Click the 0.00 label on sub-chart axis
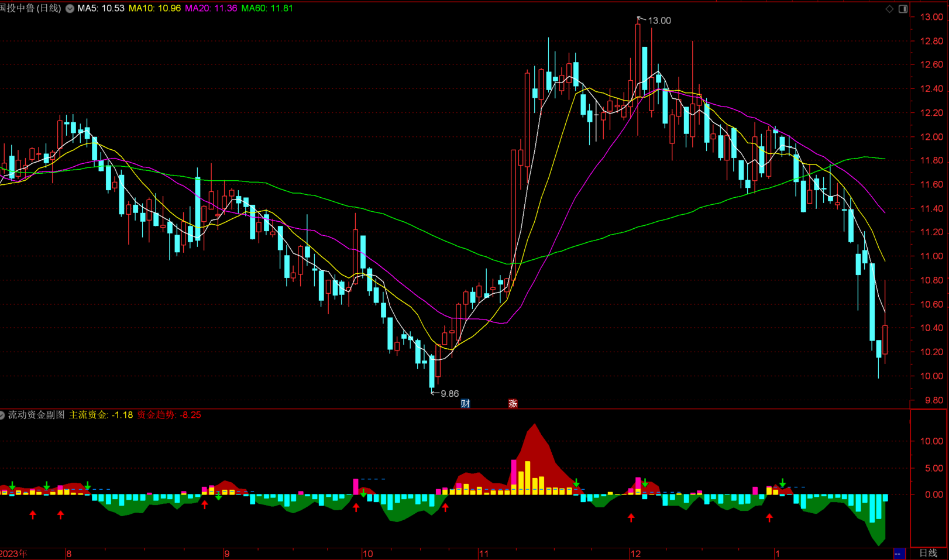949x560 pixels. pyautogui.click(x=934, y=494)
